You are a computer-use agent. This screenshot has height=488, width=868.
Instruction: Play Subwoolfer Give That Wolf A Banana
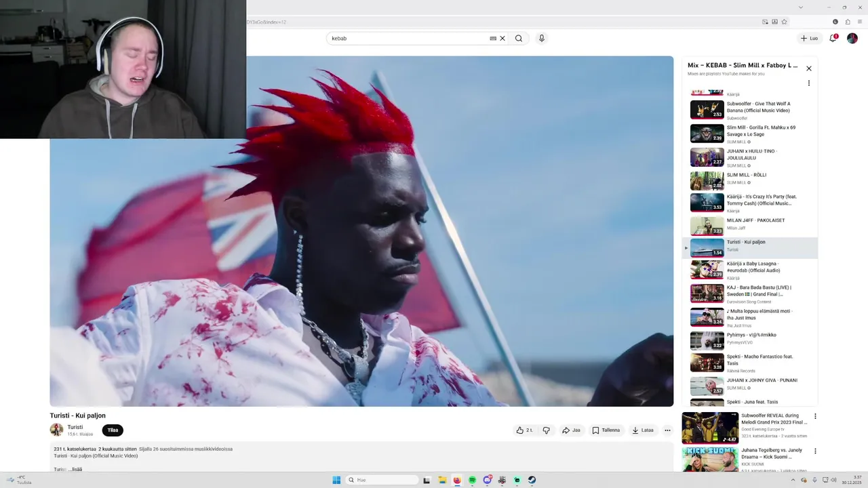pyautogui.click(x=750, y=110)
